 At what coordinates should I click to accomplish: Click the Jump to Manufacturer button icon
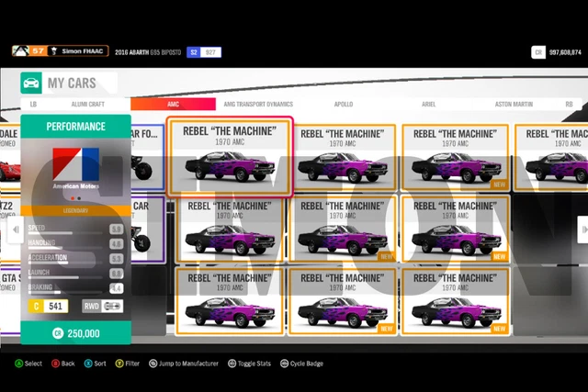[153, 364]
